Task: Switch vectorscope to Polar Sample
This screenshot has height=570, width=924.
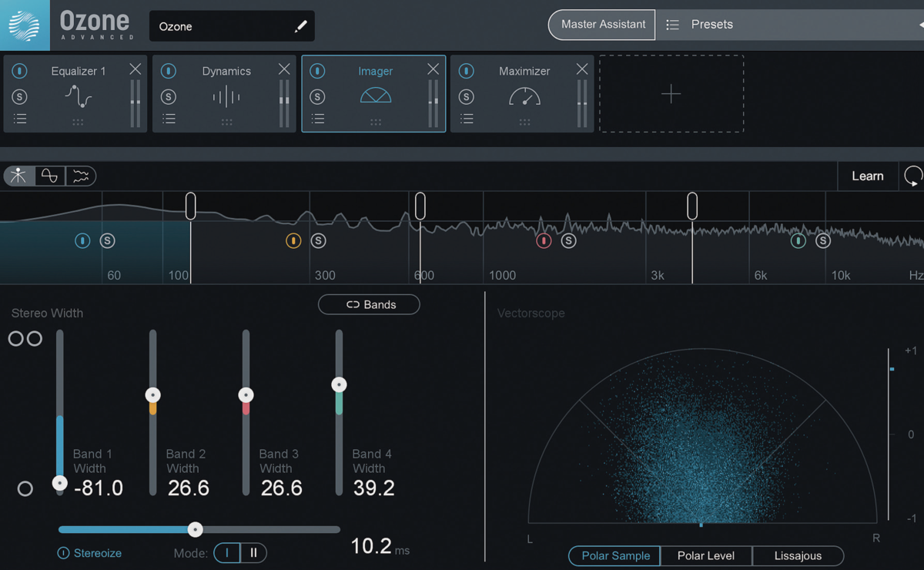Action: tap(615, 556)
